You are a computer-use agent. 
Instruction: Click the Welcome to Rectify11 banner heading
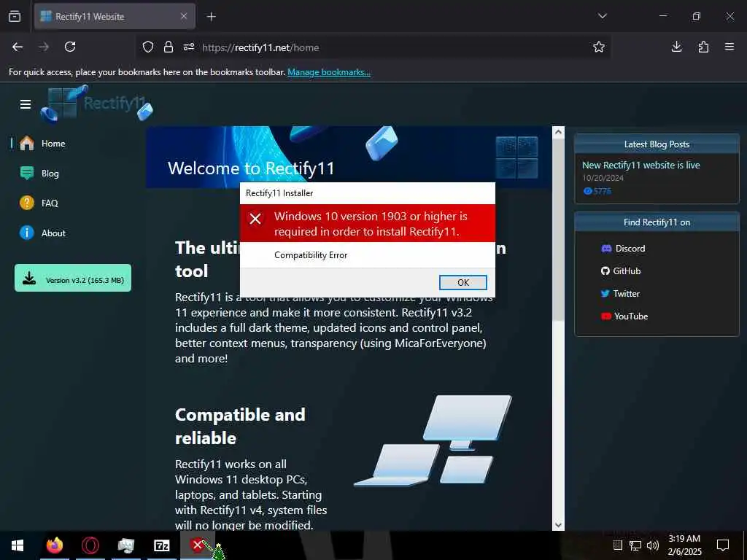pyautogui.click(x=251, y=168)
